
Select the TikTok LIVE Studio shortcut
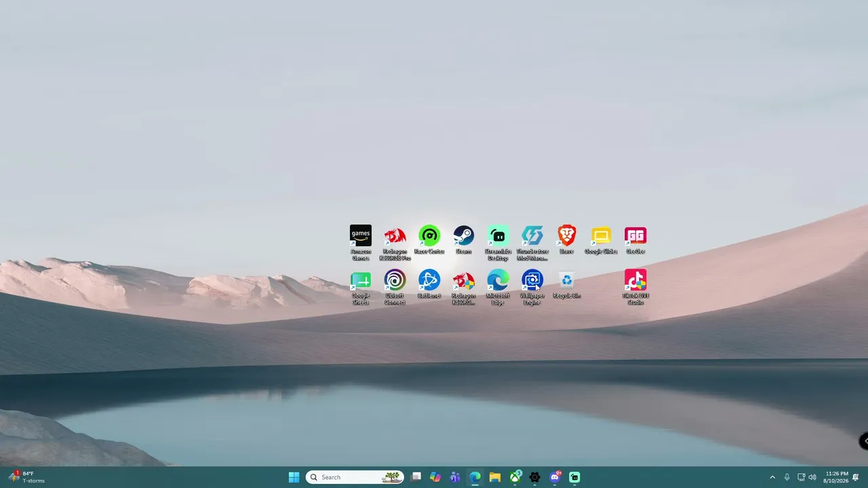pyautogui.click(x=635, y=287)
